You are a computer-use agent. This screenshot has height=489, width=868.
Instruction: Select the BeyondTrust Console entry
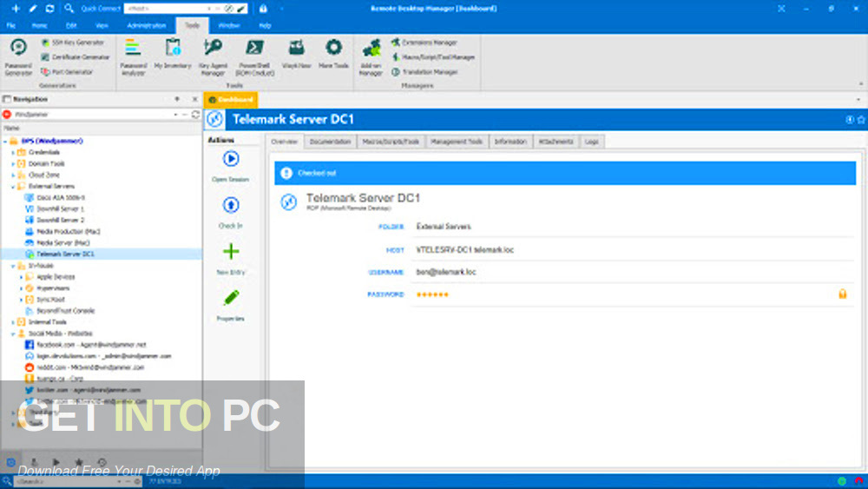(66, 311)
